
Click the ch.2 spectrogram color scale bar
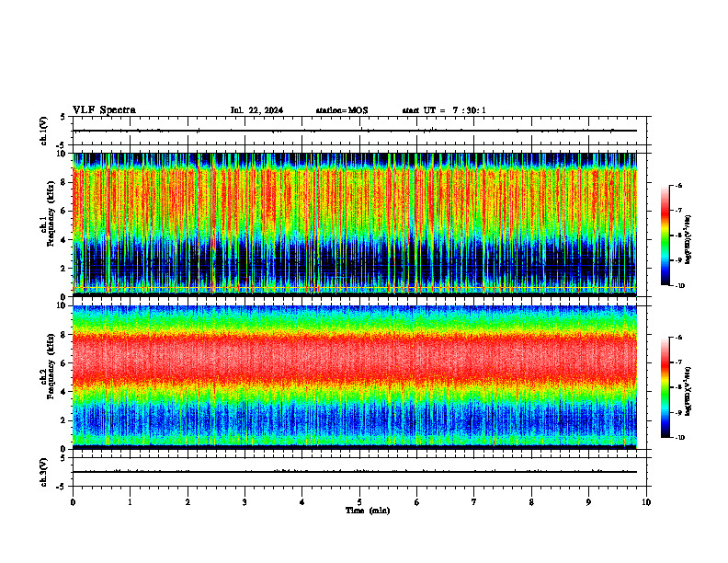(x=665, y=387)
